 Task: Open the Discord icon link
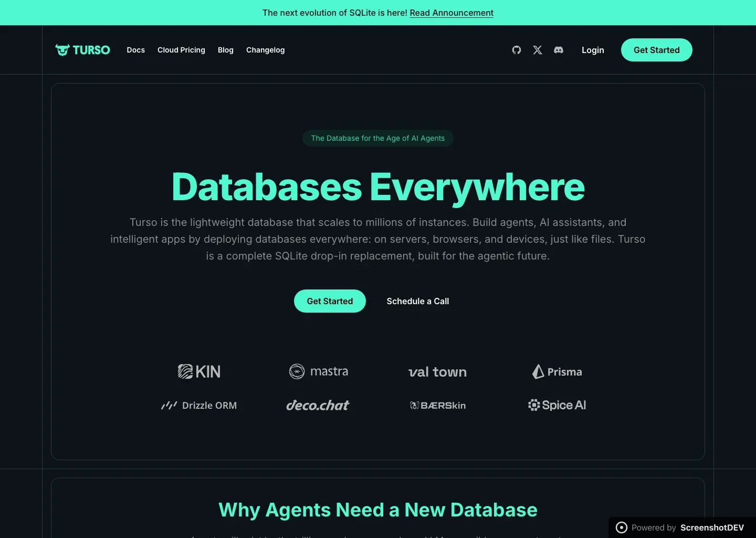(x=559, y=50)
